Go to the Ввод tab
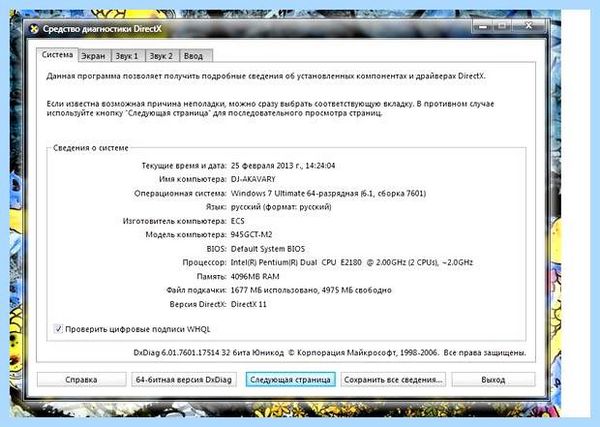This screenshot has width=600, height=427. tap(194, 56)
